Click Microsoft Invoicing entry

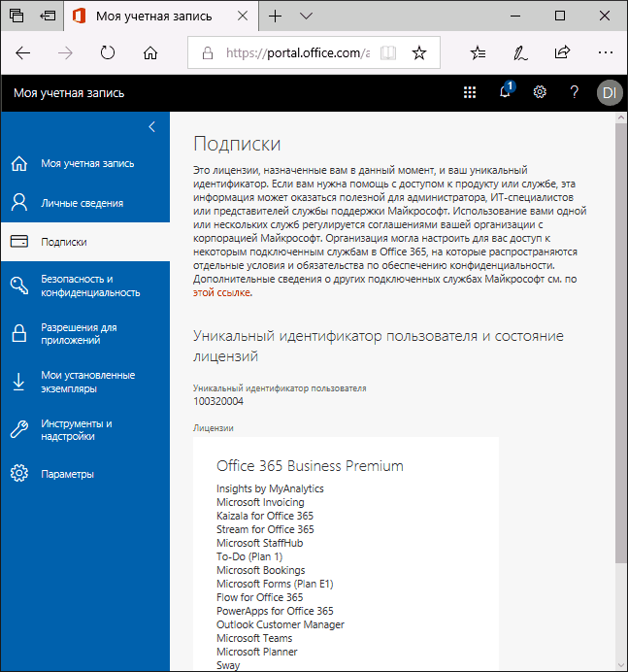pos(260,502)
